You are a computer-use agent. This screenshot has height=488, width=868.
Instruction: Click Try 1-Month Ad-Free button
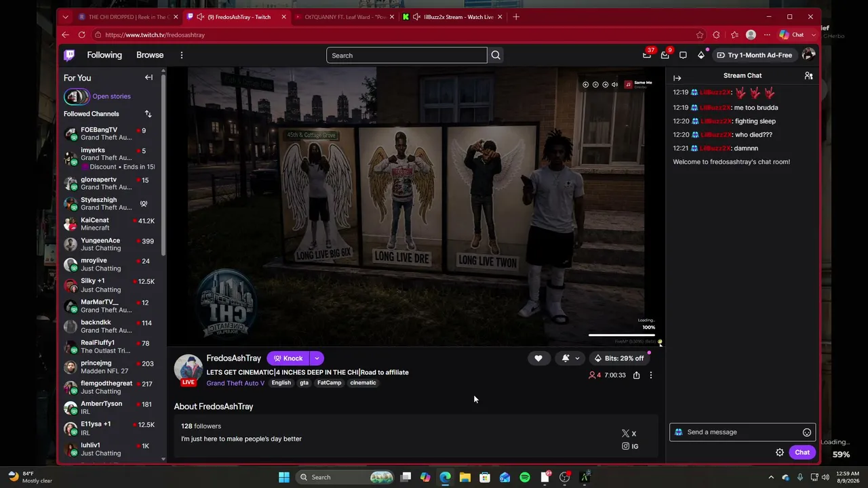pyautogui.click(x=755, y=56)
